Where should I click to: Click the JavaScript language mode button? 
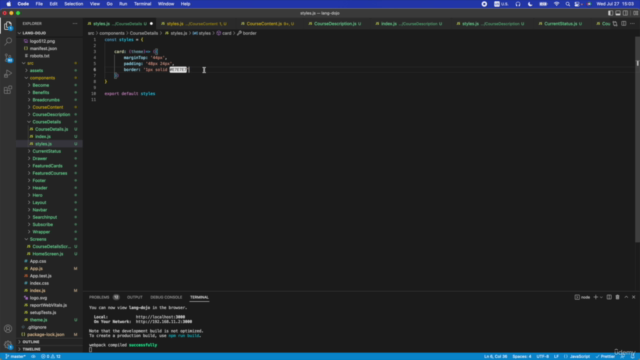point(577,356)
